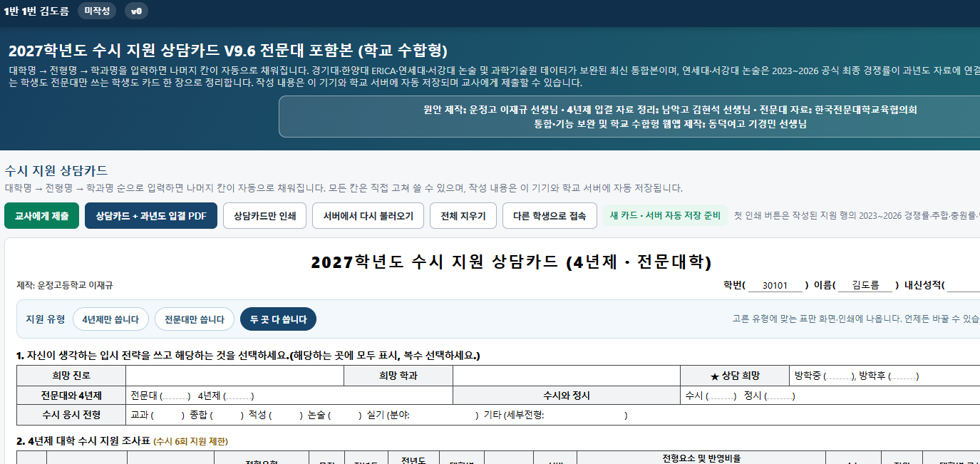Click the page title 2027학년도 수시 지원 상담카드 V9.6
The image size is (980, 464).
pos(228,51)
